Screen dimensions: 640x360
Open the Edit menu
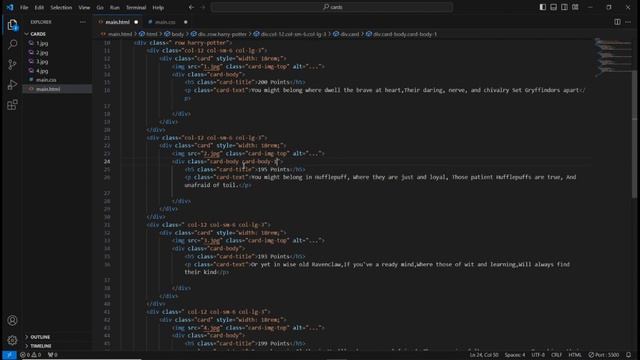tap(39, 7)
